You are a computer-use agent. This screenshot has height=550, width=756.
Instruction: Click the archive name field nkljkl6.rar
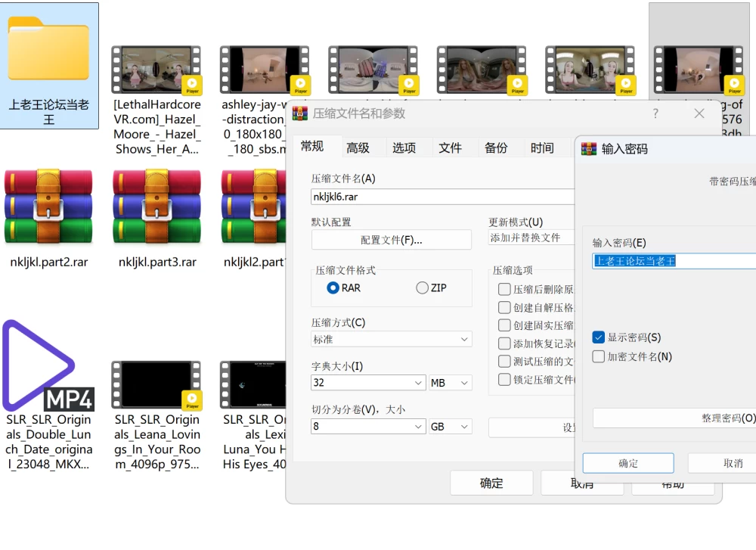(442, 197)
